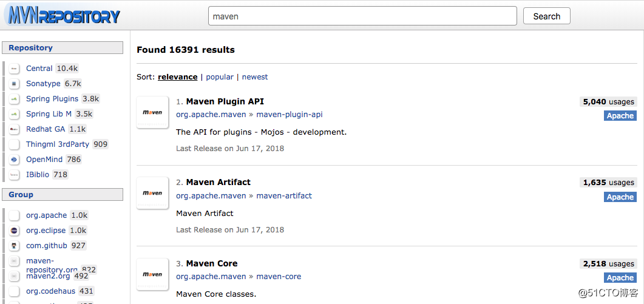Click the org.eclipse group icon
The width and height of the screenshot is (644, 304).
[x=15, y=231]
